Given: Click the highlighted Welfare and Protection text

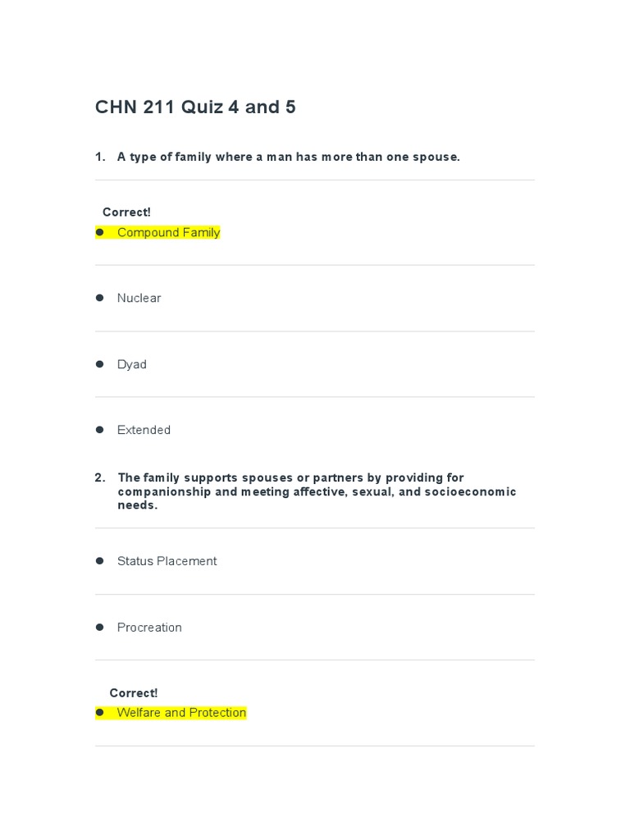Looking at the screenshot, I should tap(181, 713).
